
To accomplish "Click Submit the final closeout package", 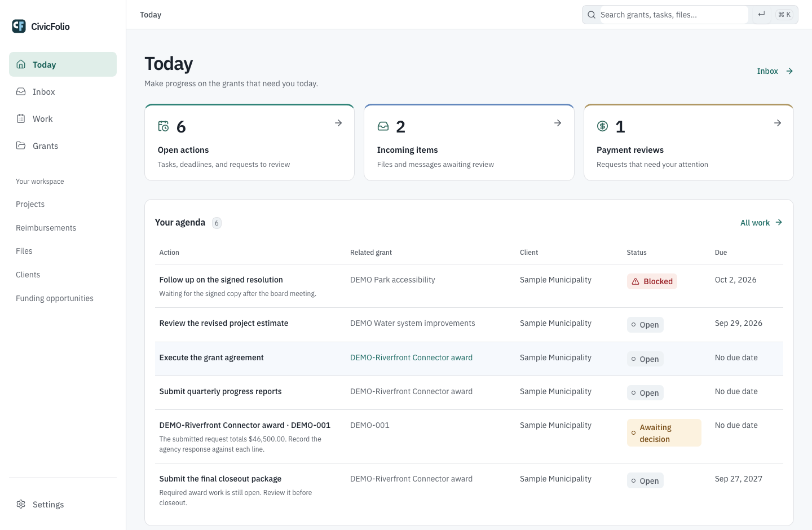I will [x=220, y=479].
